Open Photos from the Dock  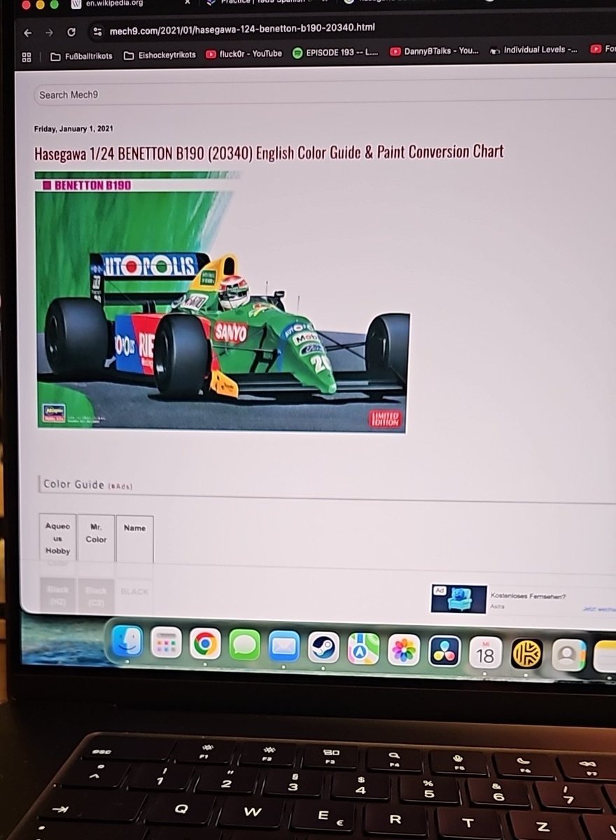403,650
